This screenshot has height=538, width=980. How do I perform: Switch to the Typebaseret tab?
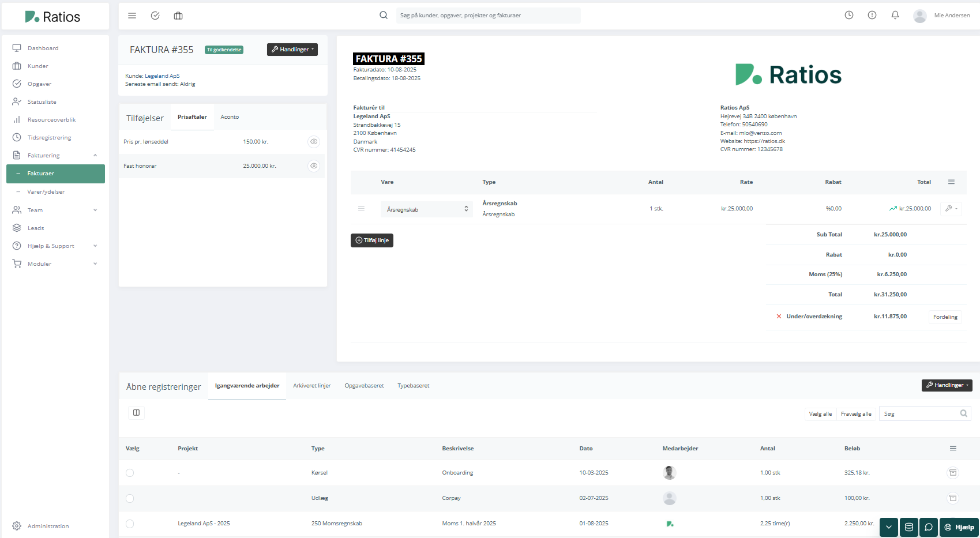[413, 386]
